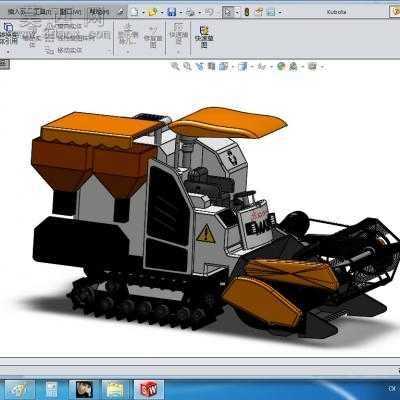Expand the arrow next to the Open icon

[162, 13]
